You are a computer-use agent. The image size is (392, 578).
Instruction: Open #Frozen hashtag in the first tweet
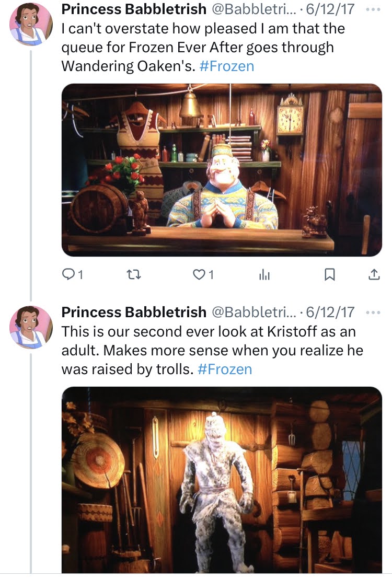tap(226, 66)
